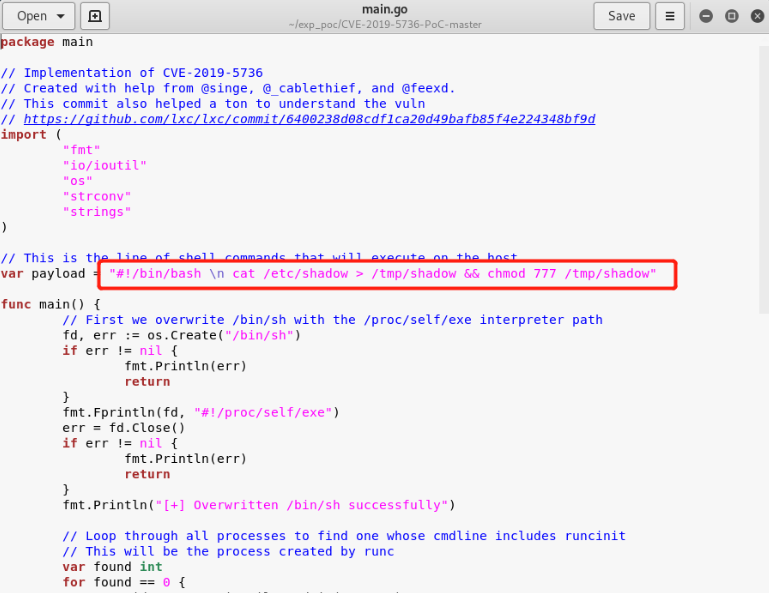Click the 'func main() {' line
Viewport: 769px width, 593px height.
click(x=51, y=305)
